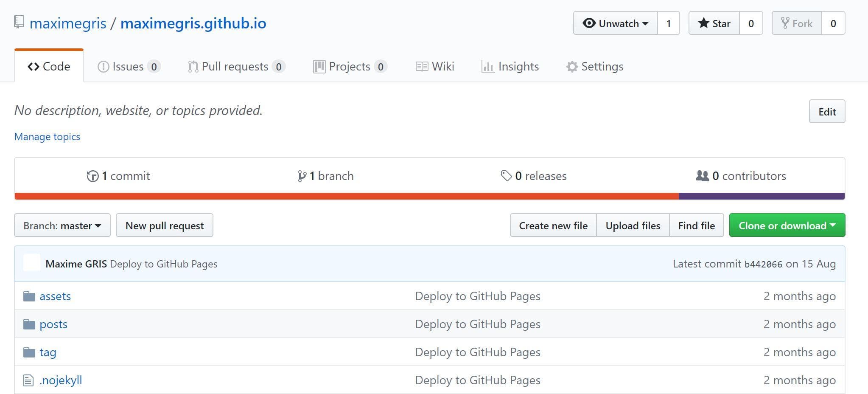868x394 pixels.
Task: Open the posts folder
Action: click(x=53, y=324)
